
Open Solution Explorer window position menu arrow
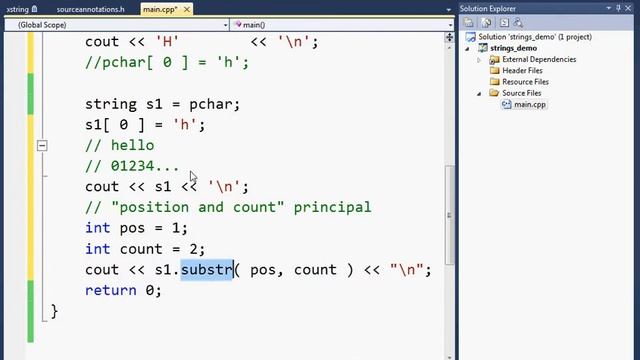pyautogui.click(x=609, y=8)
